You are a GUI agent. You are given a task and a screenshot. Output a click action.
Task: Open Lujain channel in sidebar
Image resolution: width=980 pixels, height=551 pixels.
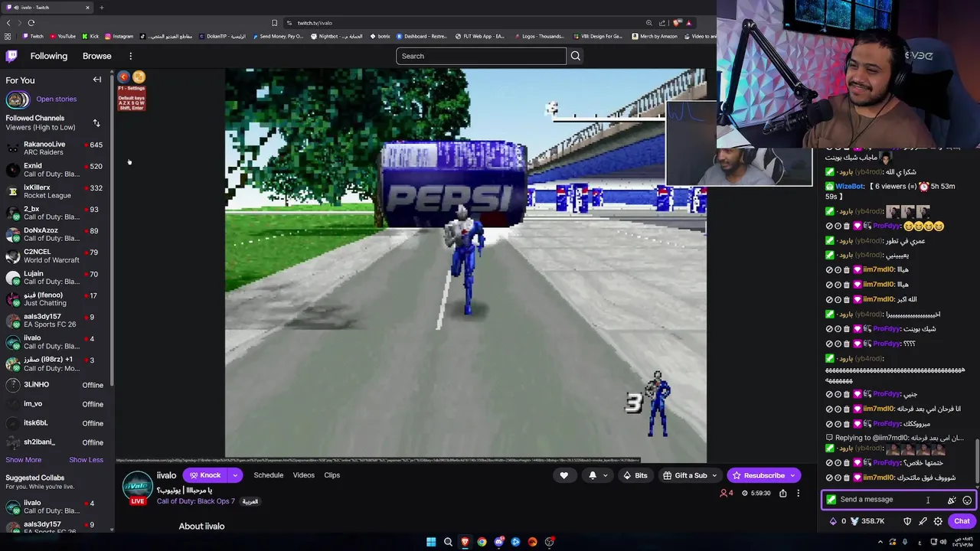pyautogui.click(x=56, y=278)
